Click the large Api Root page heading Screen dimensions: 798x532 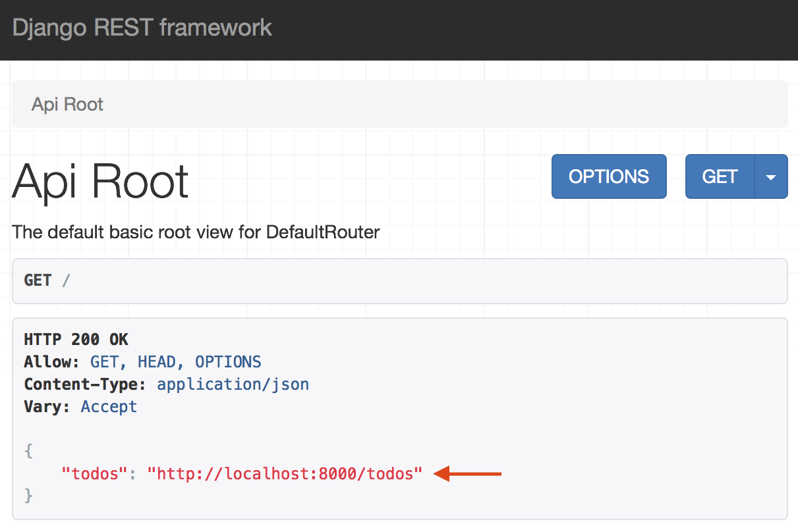pos(101,180)
